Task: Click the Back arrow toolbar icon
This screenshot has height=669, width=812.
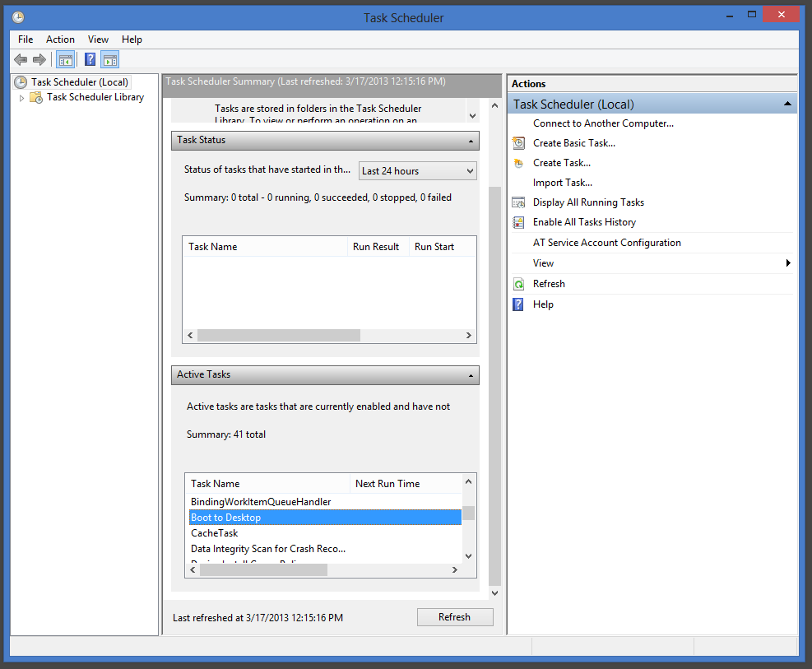Action: click(x=21, y=59)
